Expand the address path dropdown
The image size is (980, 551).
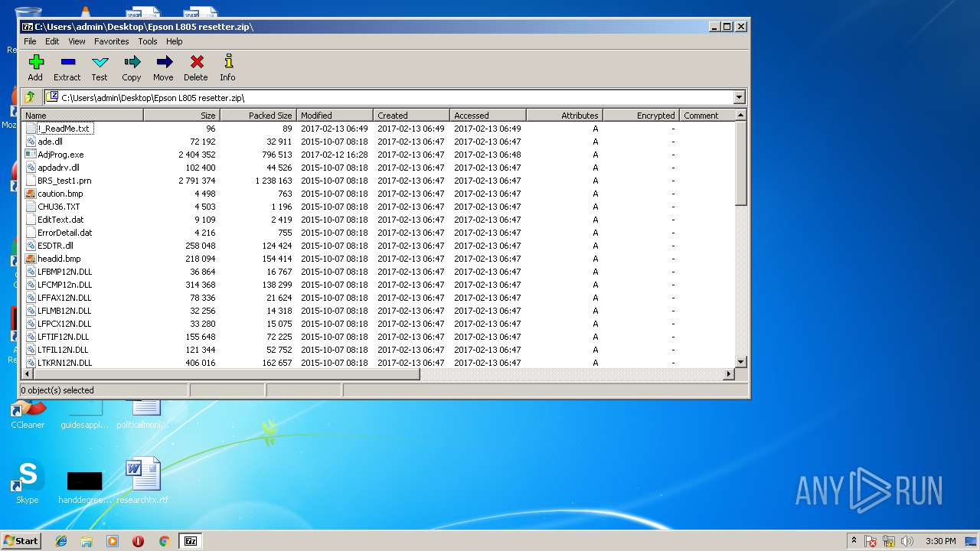coord(739,97)
